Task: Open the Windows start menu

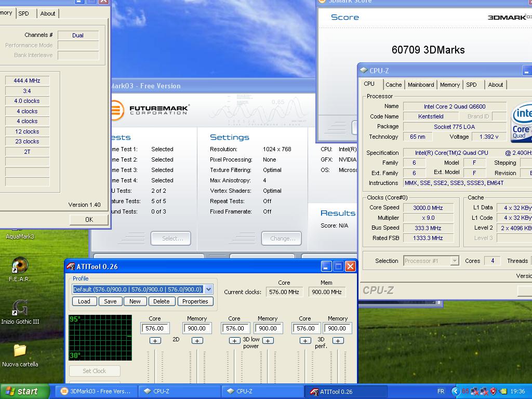Action: point(25,392)
